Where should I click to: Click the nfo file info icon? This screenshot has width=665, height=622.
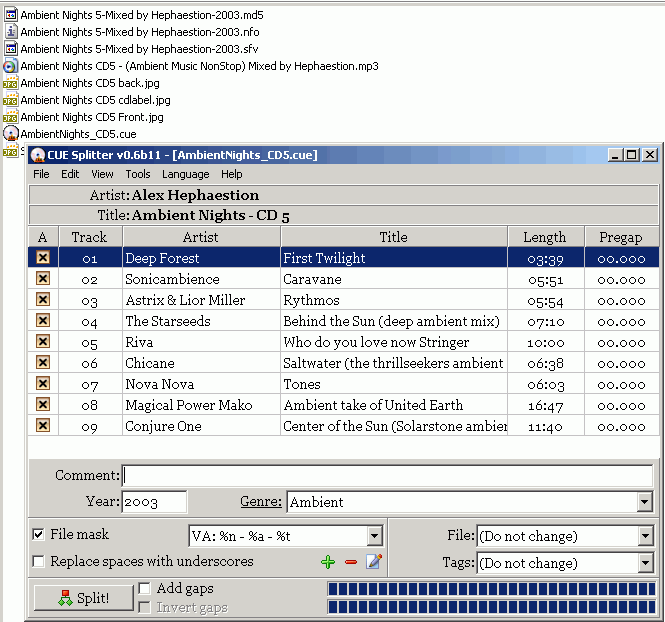pyautogui.click(x=11, y=32)
